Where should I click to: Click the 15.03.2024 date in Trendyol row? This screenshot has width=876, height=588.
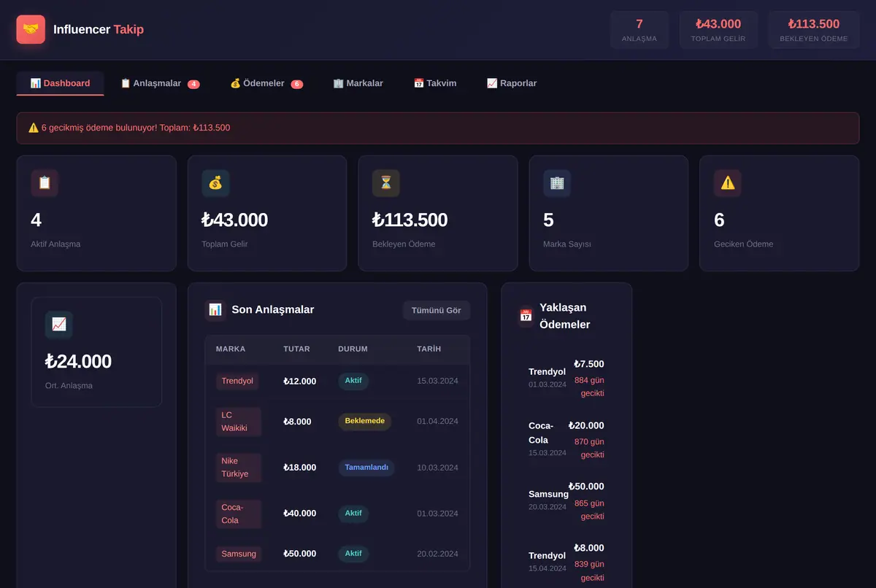click(437, 381)
